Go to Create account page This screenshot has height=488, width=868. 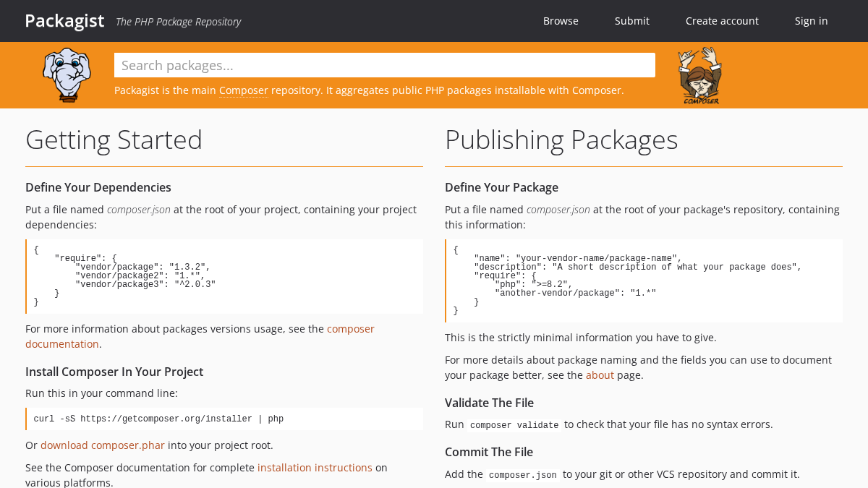[722, 21]
